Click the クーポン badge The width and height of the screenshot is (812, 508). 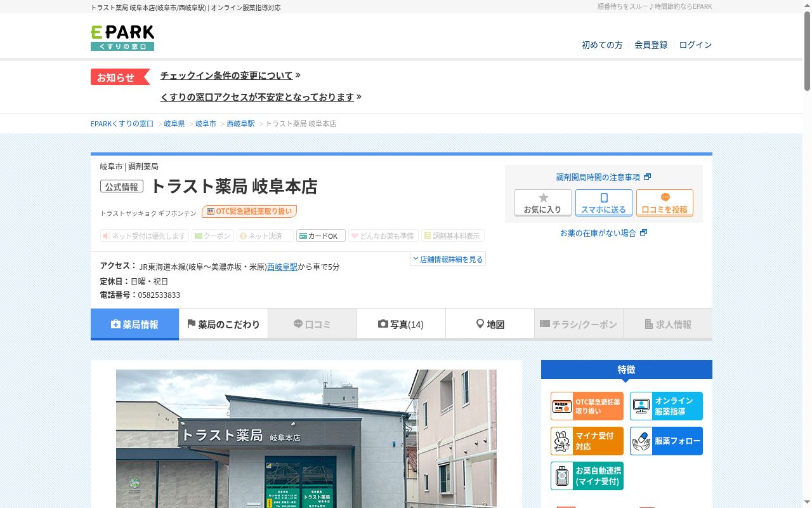click(x=213, y=236)
